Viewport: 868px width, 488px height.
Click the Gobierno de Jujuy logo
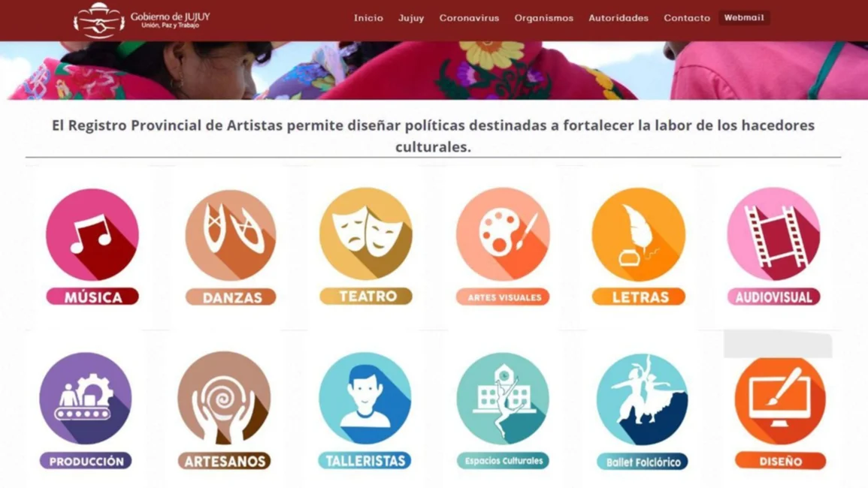point(142,20)
